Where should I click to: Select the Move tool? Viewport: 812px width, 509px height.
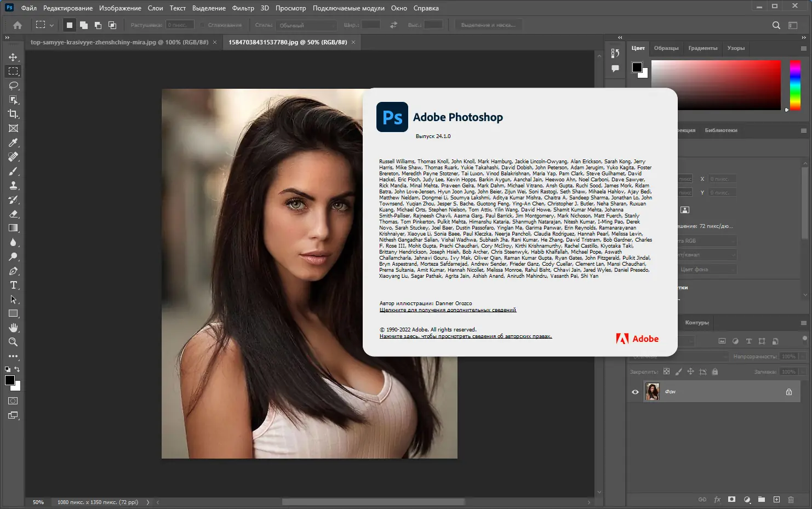pyautogui.click(x=13, y=57)
